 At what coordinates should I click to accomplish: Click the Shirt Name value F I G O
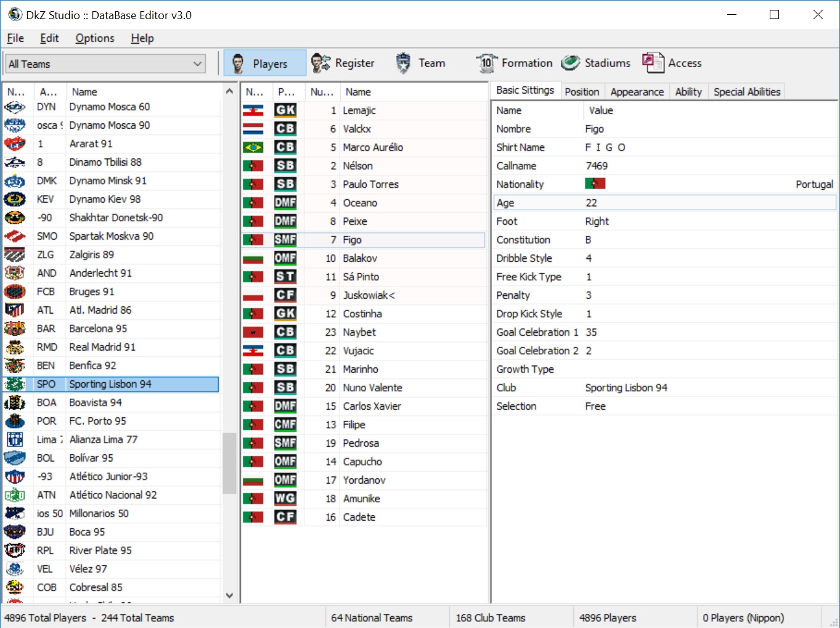605,147
